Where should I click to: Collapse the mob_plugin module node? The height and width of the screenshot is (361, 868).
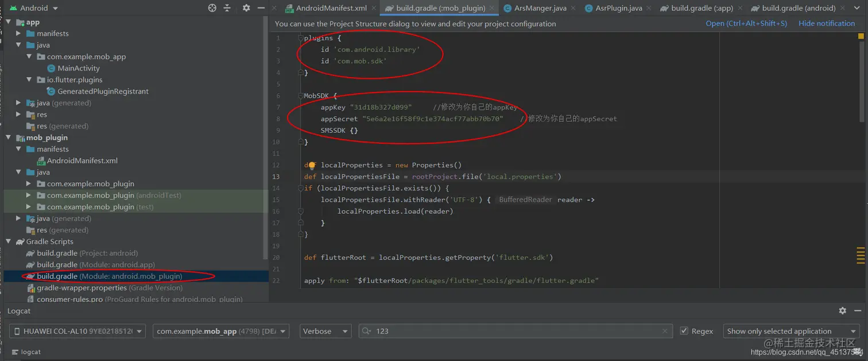click(9, 138)
